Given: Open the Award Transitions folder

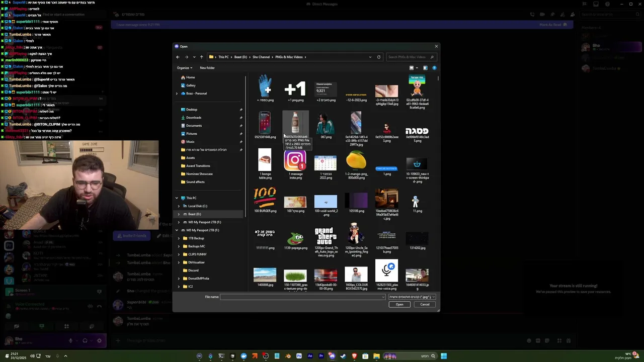Looking at the screenshot, I should pyautogui.click(x=198, y=166).
